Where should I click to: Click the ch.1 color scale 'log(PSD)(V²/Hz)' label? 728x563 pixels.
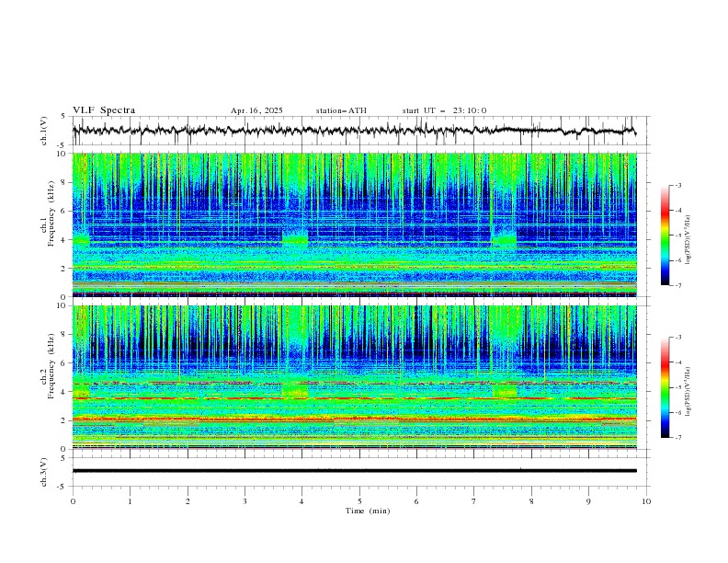[x=688, y=240]
